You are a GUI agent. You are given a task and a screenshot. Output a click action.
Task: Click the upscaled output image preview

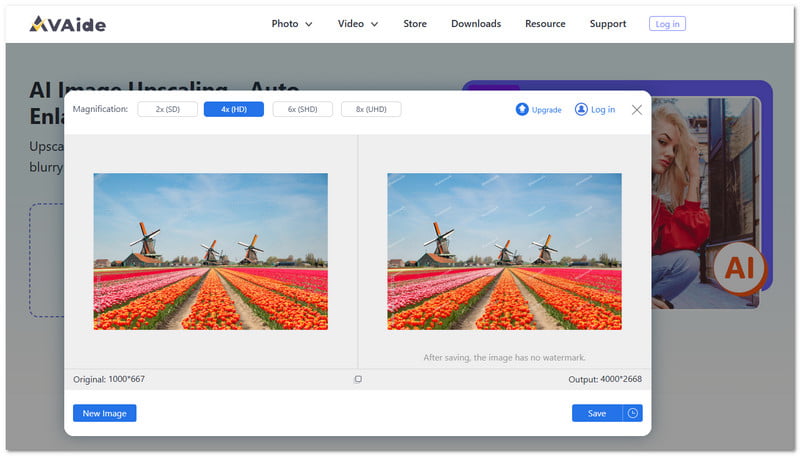tap(504, 251)
